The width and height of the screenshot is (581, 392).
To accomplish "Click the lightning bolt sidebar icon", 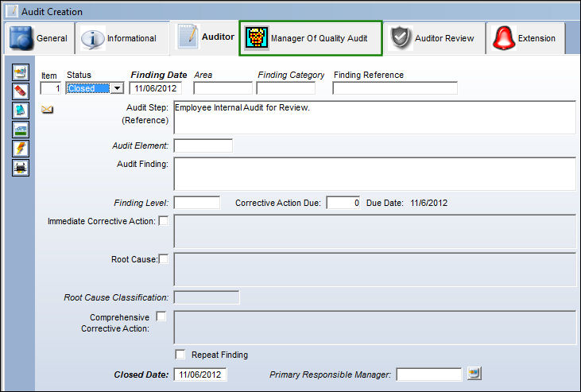I will pyautogui.click(x=21, y=149).
